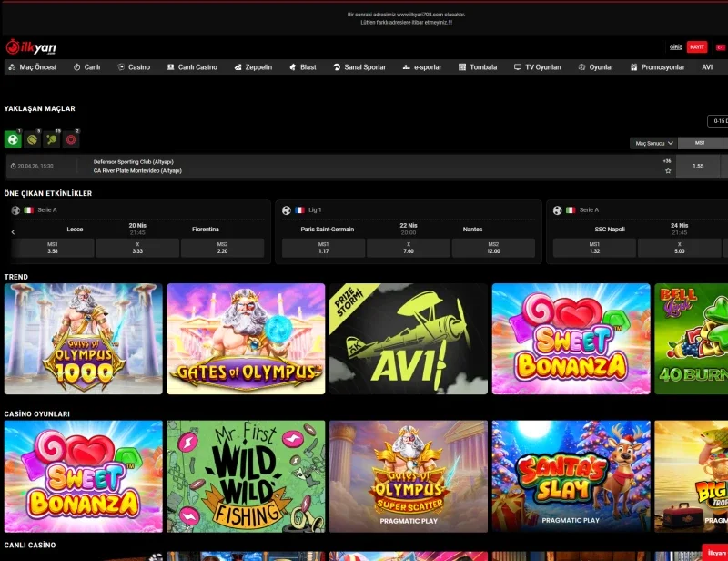This screenshot has width=728, height=561.
Task: Select the table tennis sport filter icon
Action: tap(52, 139)
